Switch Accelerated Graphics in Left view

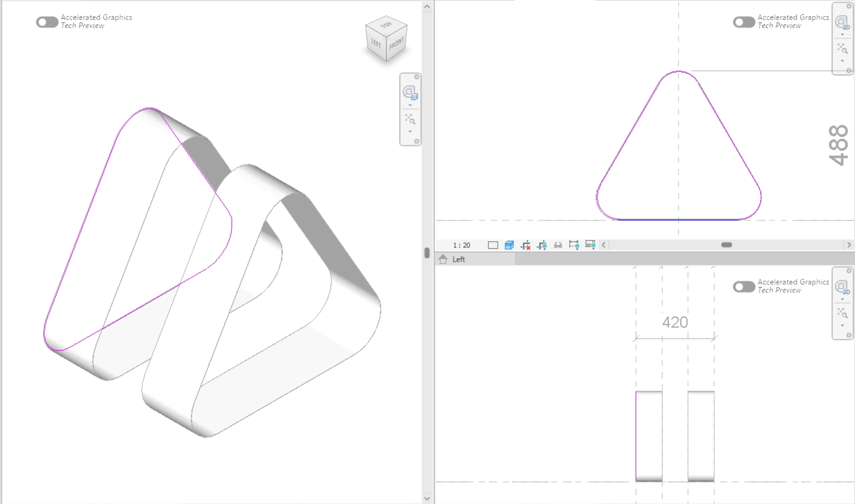tap(743, 287)
